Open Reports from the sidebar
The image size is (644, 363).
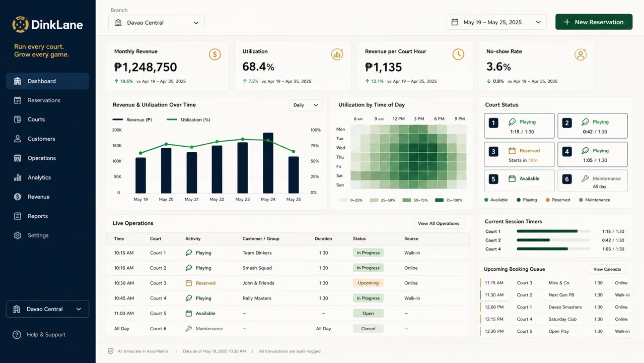(47, 216)
